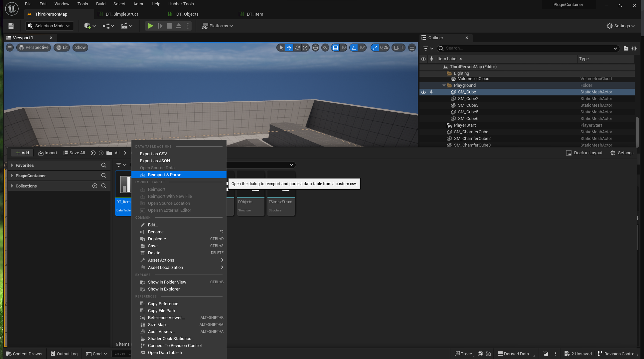Click the Dock in Layout button
644x359 pixels.
click(584, 153)
